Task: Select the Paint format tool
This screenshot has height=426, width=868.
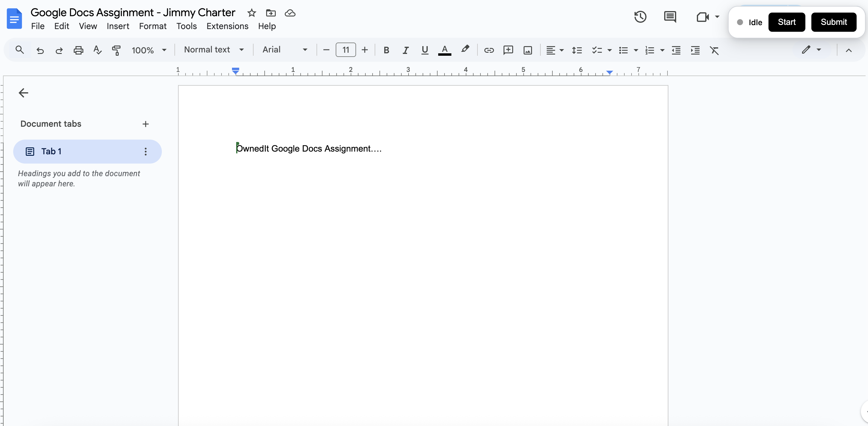Action: [x=117, y=50]
